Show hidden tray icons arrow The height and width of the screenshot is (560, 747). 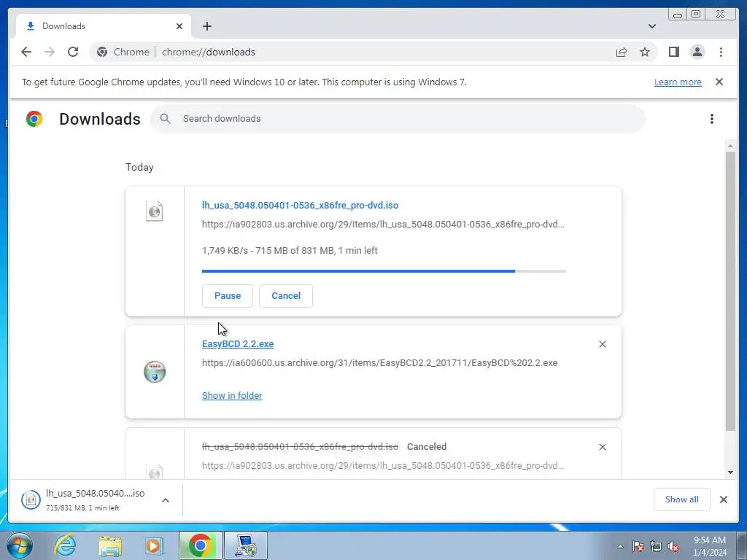pyautogui.click(x=620, y=547)
